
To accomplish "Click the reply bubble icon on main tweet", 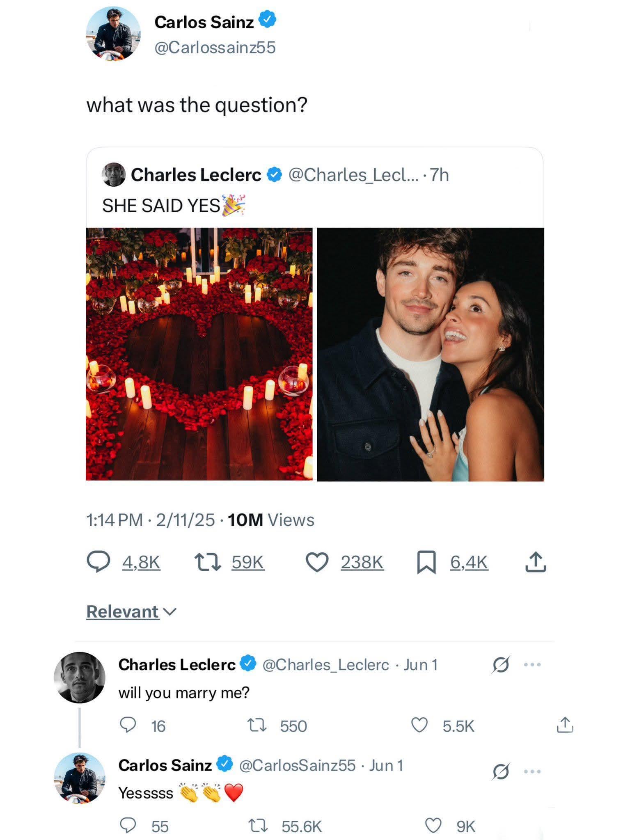I will click(x=98, y=562).
